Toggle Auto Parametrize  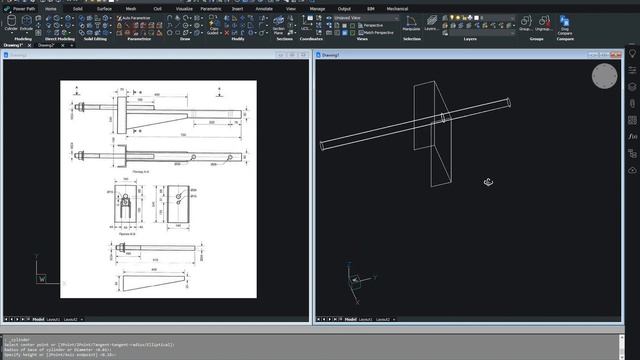(x=133, y=18)
